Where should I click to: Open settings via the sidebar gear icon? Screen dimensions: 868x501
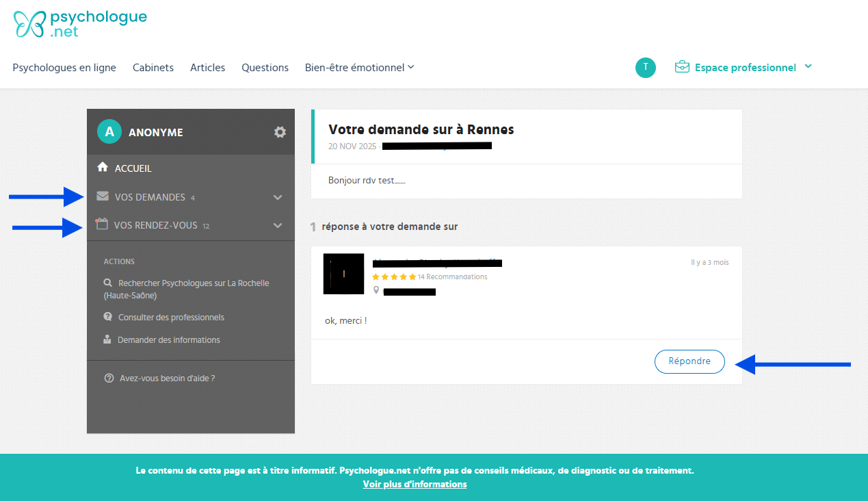point(280,132)
